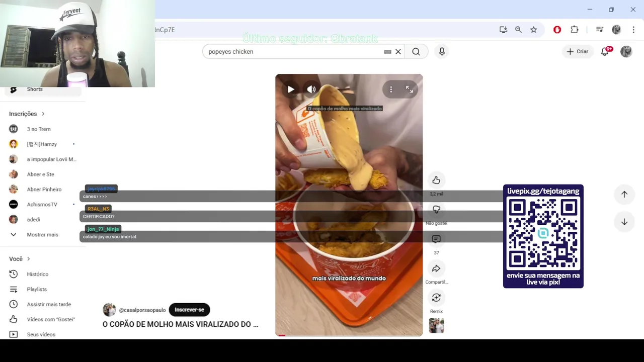
Task: Submit search with magnifier button
Action: 416,51
